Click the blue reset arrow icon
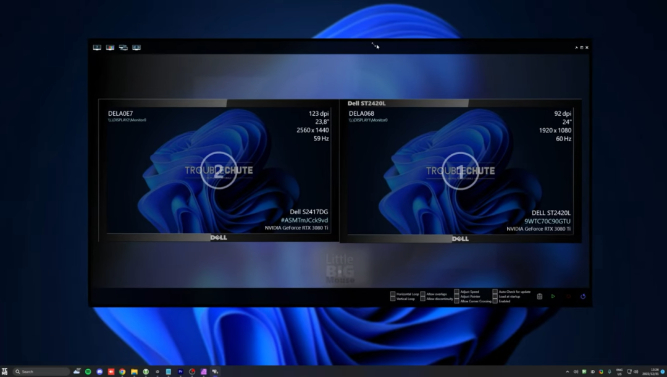The image size is (667, 377). [x=583, y=296]
